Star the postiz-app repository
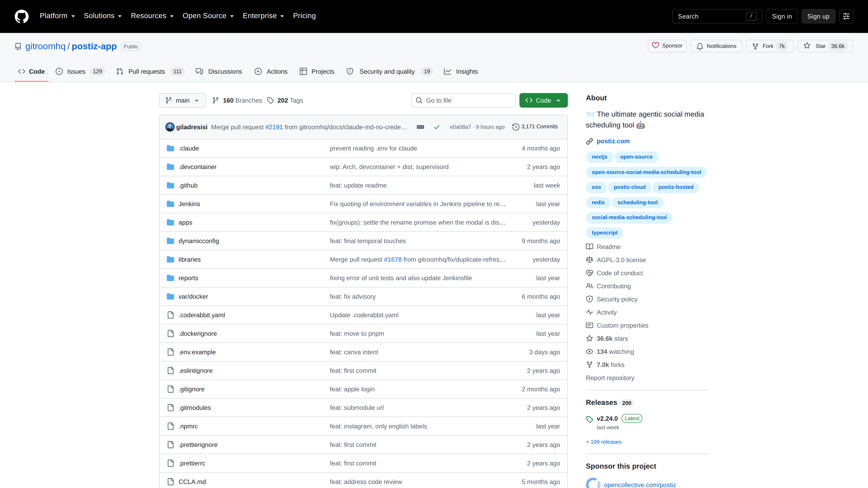The height and width of the screenshot is (488, 868). coord(825,46)
